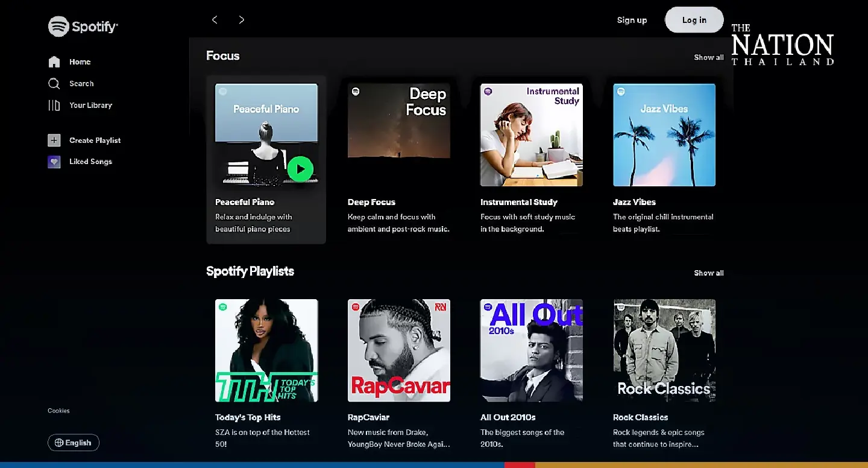This screenshot has height=468, width=868.
Task: Play the Peaceful Piano playlist
Action: (x=300, y=169)
